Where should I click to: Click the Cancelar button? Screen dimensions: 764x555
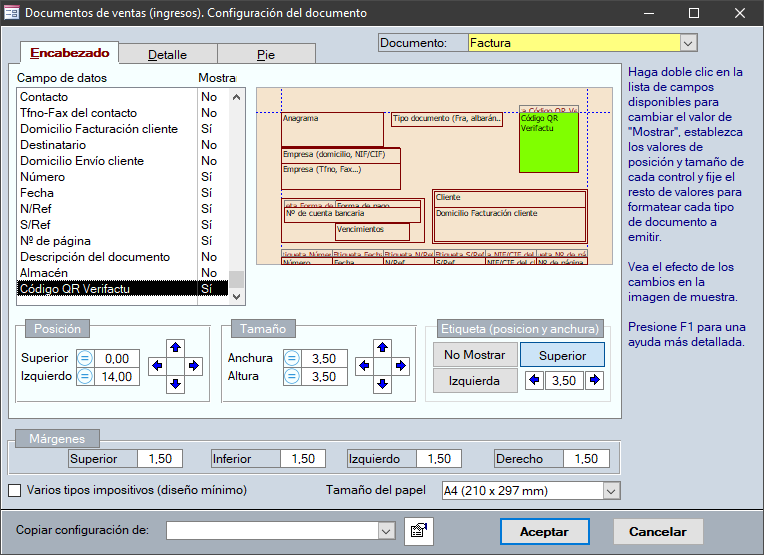coord(657,532)
